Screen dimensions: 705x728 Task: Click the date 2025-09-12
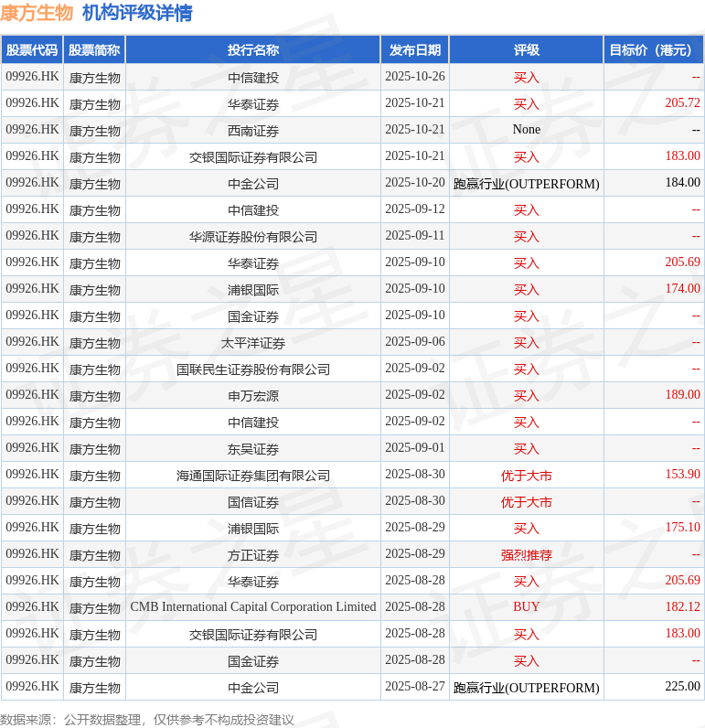click(415, 209)
